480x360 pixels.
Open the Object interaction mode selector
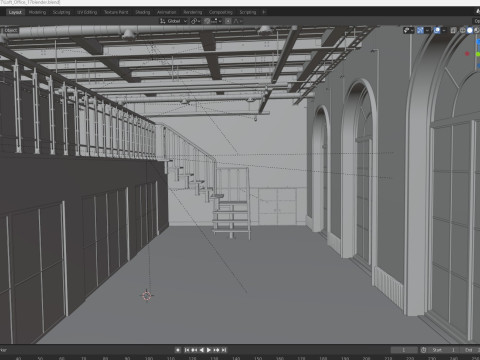11,30
